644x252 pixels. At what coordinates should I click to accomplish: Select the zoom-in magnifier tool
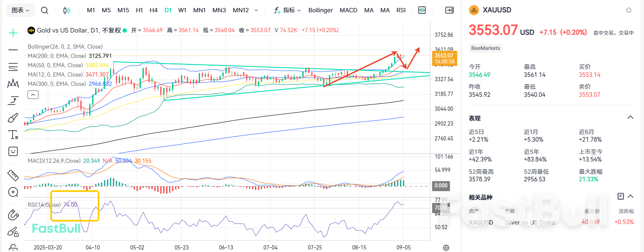click(13, 192)
